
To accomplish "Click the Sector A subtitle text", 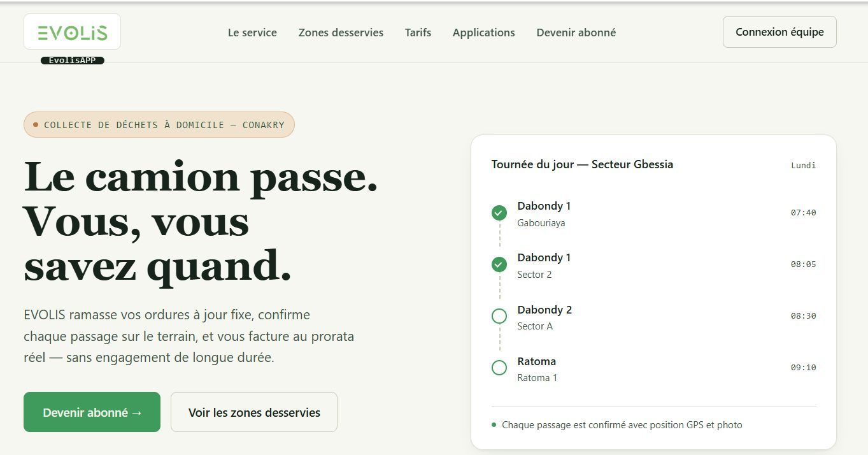I will pos(535,326).
